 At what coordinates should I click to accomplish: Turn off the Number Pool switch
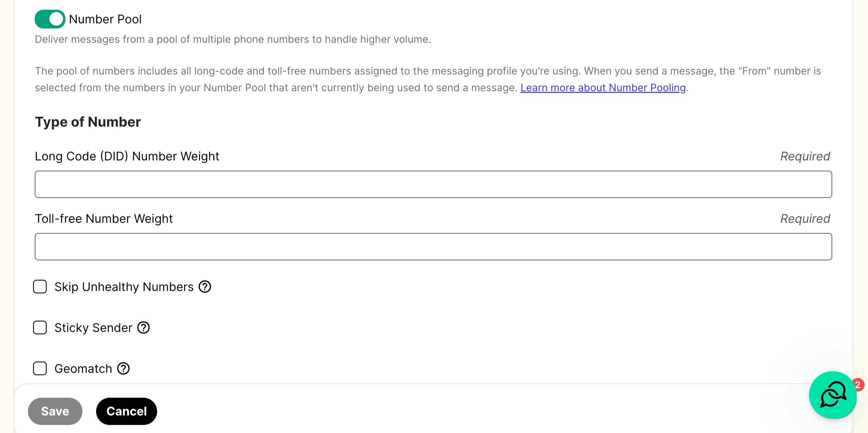pos(50,19)
